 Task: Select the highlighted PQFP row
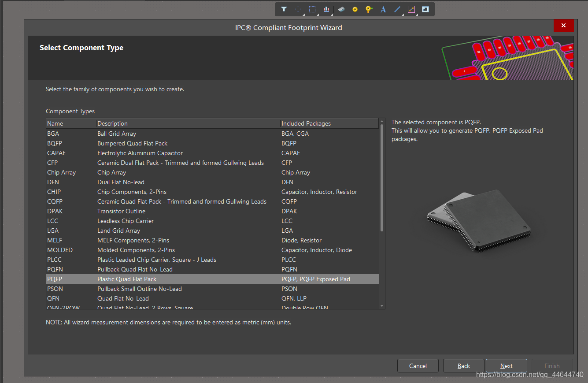(x=212, y=279)
